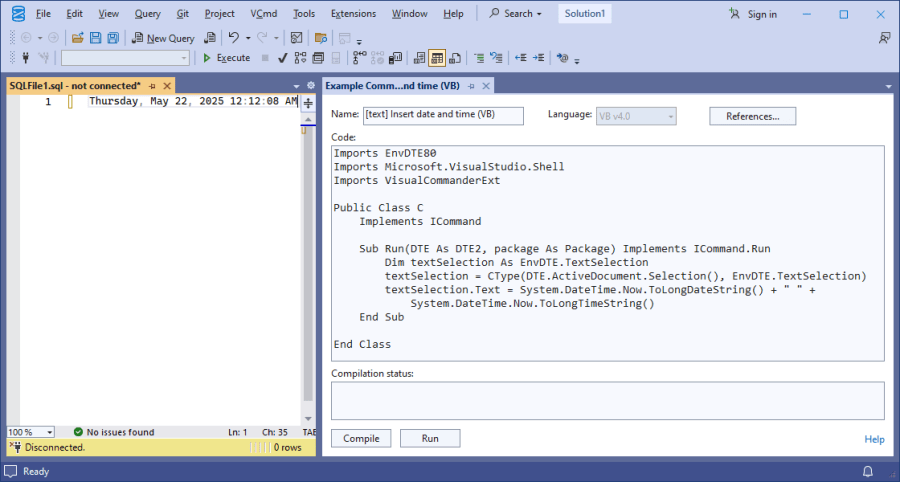Click the Save All icon

[113, 38]
